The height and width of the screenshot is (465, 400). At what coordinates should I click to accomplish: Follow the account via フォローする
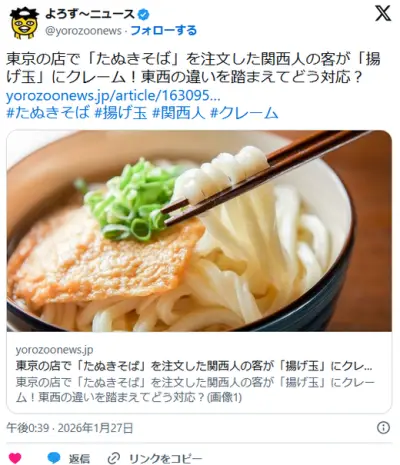[164, 31]
